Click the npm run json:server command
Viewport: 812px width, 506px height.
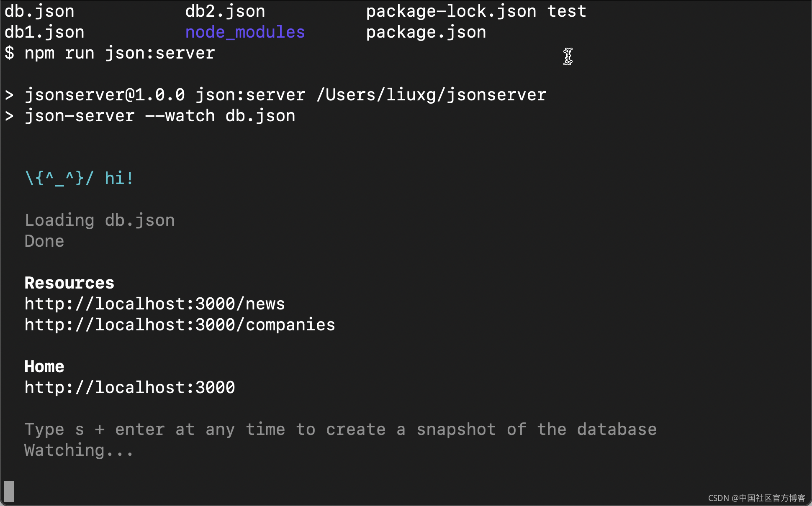[x=119, y=53]
